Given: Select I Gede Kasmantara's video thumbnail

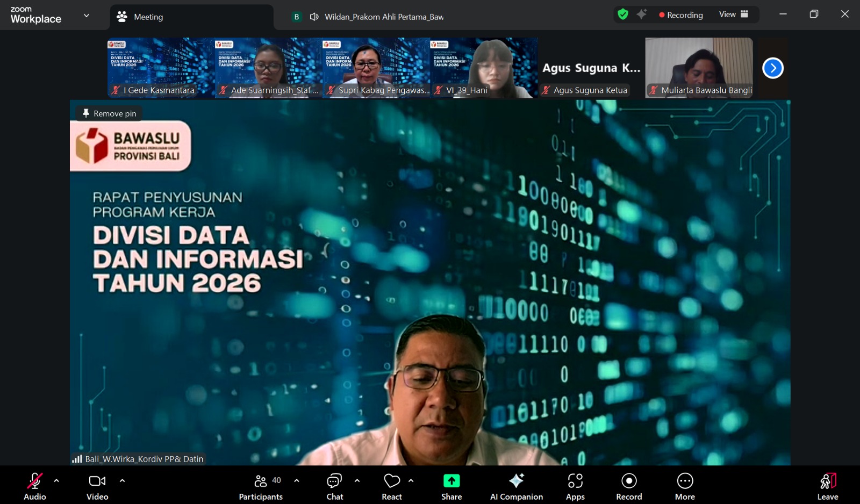Looking at the screenshot, I should (161, 68).
